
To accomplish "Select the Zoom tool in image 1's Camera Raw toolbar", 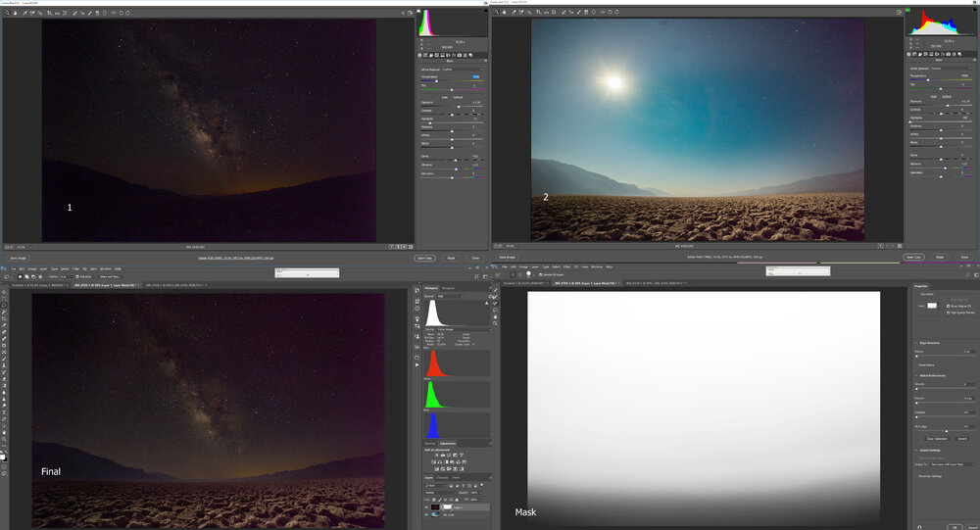I will [6, 13].
